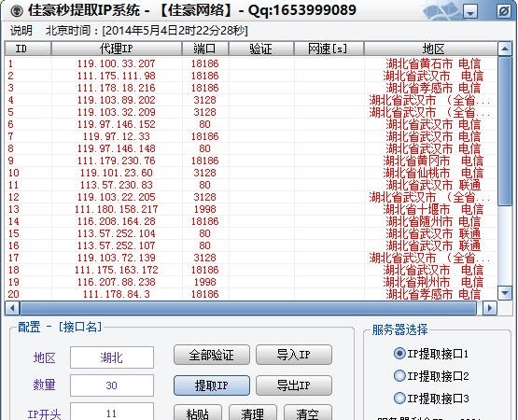The image size is (518, 420).
Task: Click the 清理 button
Action: (x=253, y=413)
